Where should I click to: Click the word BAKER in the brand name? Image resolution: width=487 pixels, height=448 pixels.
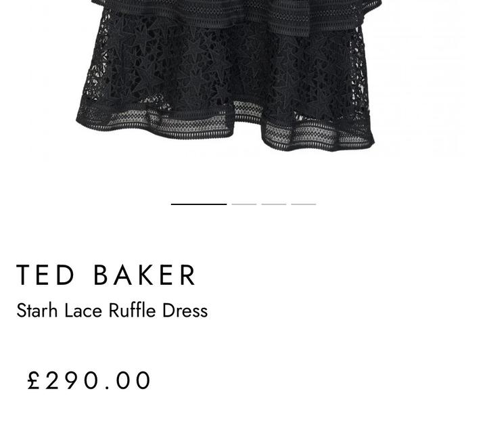coord(145,275)
